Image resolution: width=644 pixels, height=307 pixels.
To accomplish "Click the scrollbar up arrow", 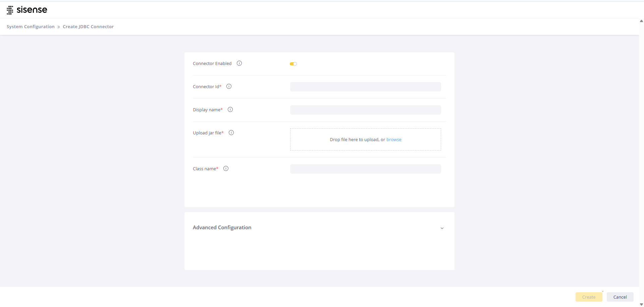I will pos(641,21).
